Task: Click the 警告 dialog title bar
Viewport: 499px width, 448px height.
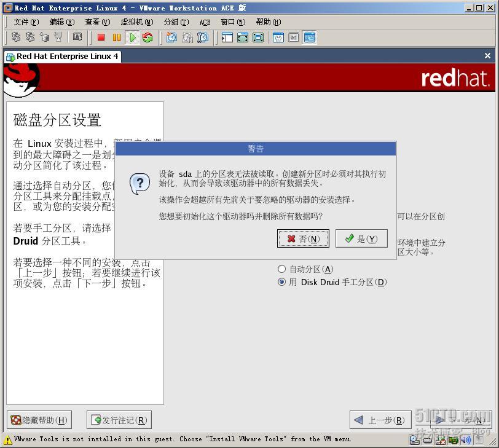Action: click(x=256, y=149)
